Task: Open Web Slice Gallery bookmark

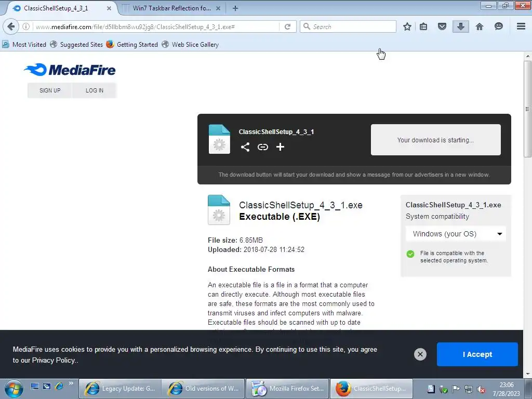Action: click(190, 45)
